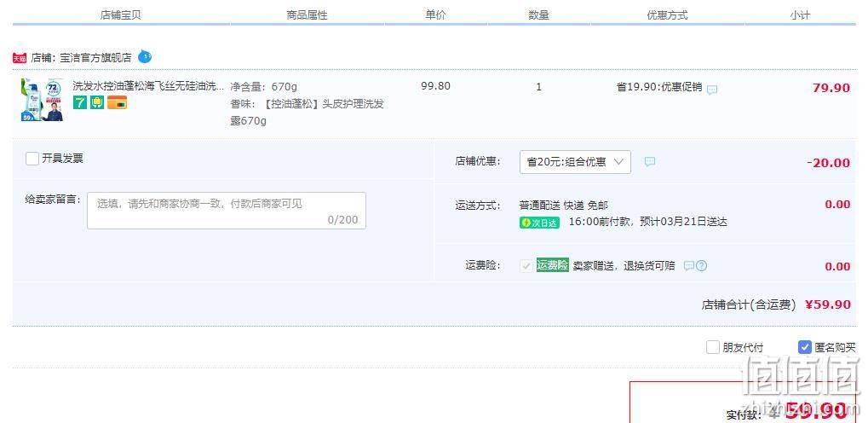Viewport: 868px width, 423px height.
Task: Click the comment bubble icon beside 退换货可赔
Action: (x=688, y=265)
